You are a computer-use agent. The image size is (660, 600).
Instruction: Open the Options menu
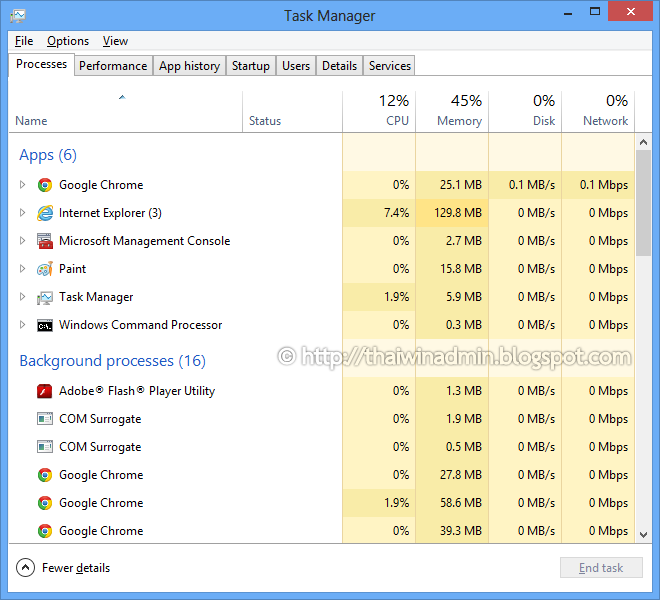click(x=68, y=41)
